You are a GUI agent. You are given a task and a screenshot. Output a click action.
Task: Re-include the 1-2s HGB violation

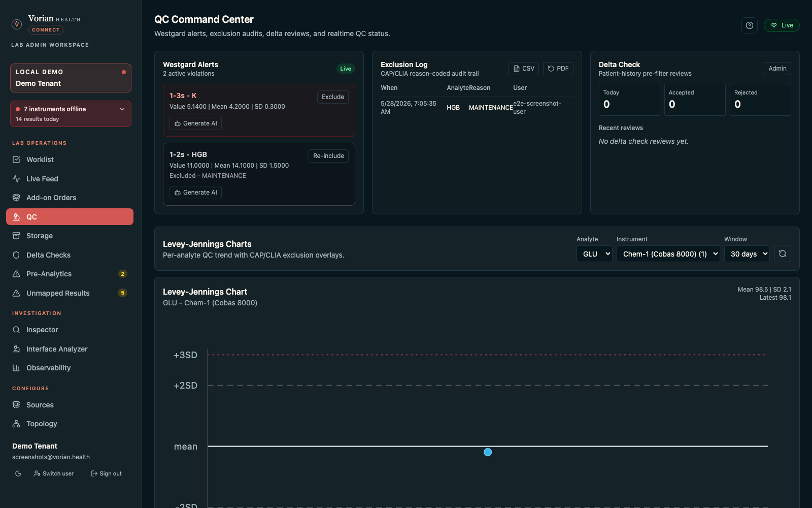click(328, 156)
